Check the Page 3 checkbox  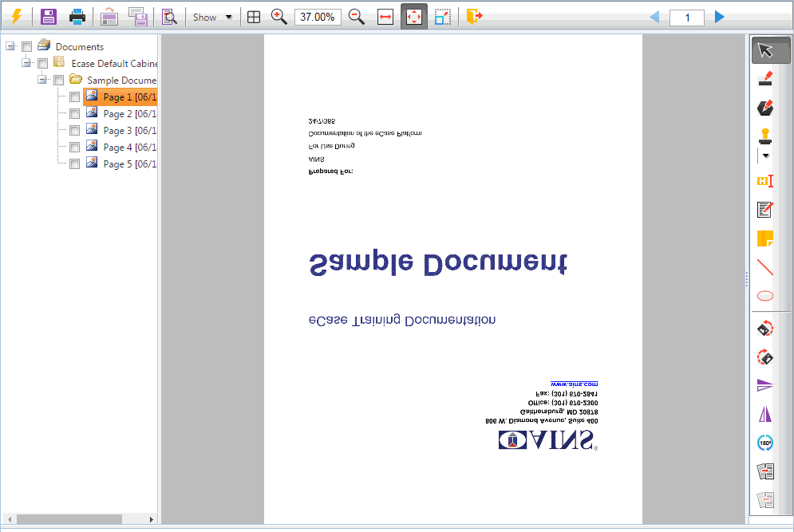(x=74, y=130)
